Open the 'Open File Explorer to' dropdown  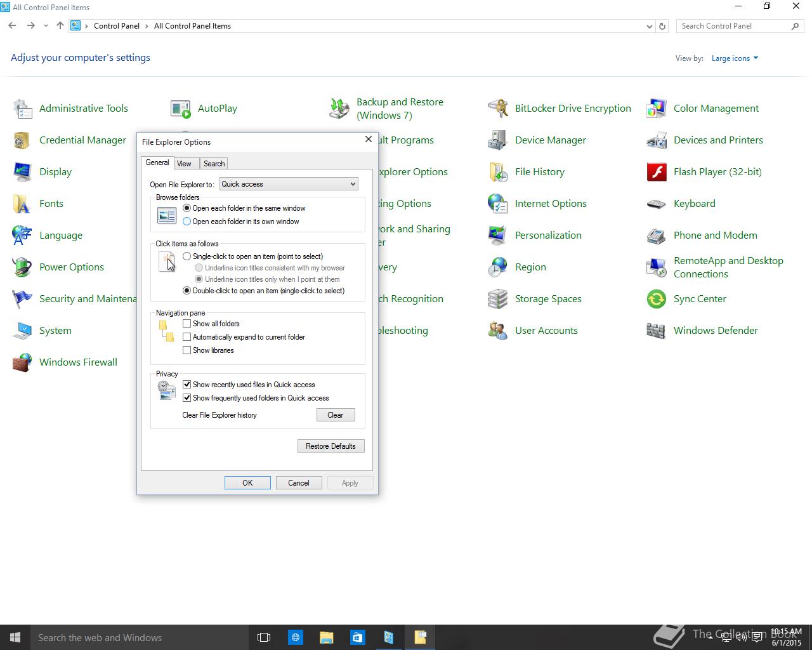[289, 184]
